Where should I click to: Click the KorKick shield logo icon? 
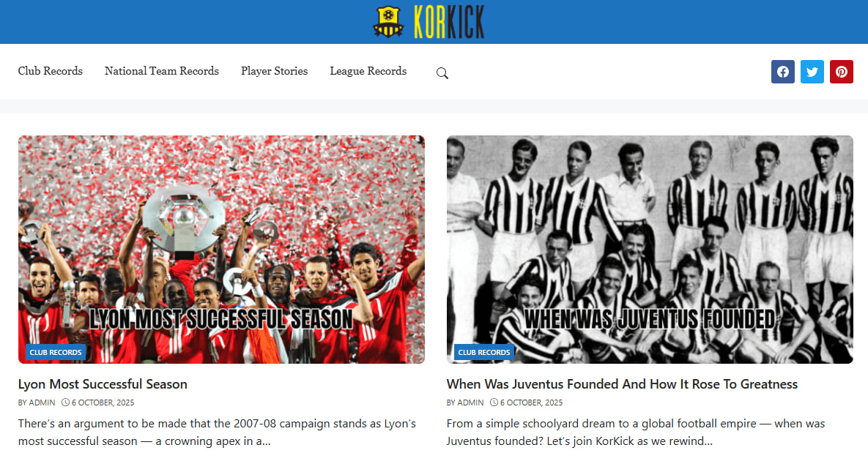pyautogui.click(x=388, y=21)
